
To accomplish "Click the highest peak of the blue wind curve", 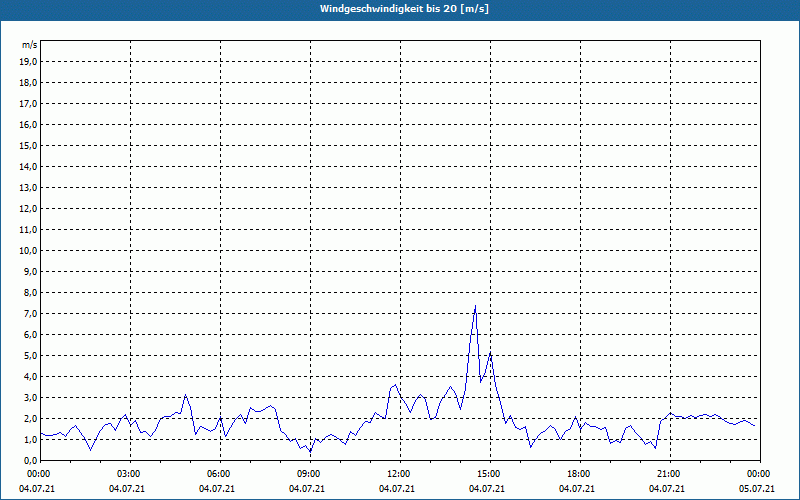I will coord(476,306).
